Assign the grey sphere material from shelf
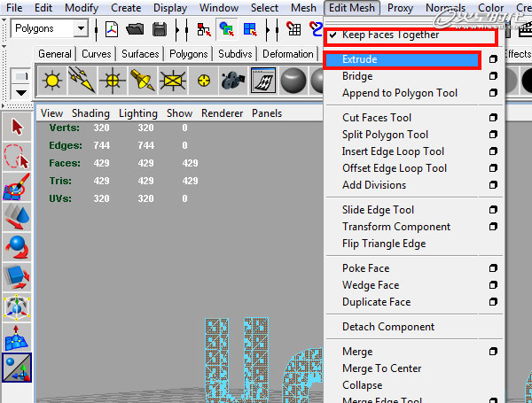Viewport: 532px width, 403px height. 293,81
